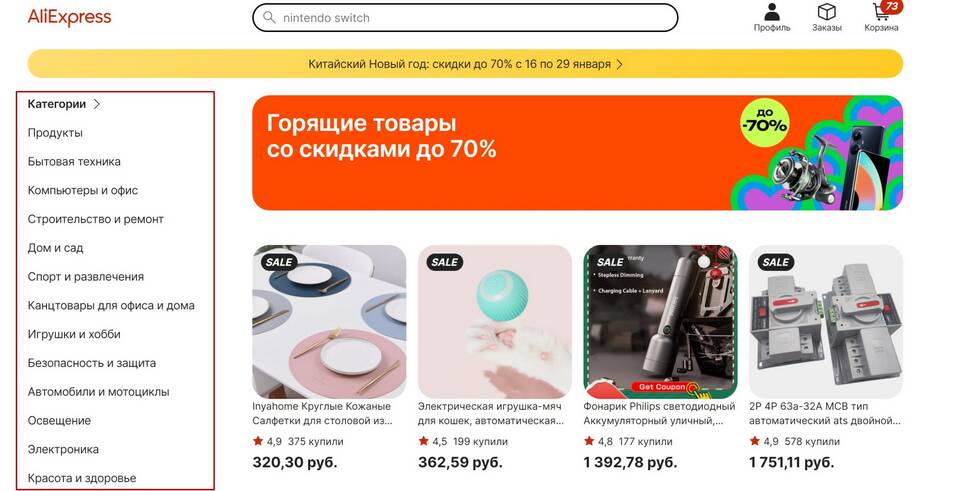Open the cat toy ball product thumbnail
This screenshot has width=960, height=491.
(x=495, y=321)
